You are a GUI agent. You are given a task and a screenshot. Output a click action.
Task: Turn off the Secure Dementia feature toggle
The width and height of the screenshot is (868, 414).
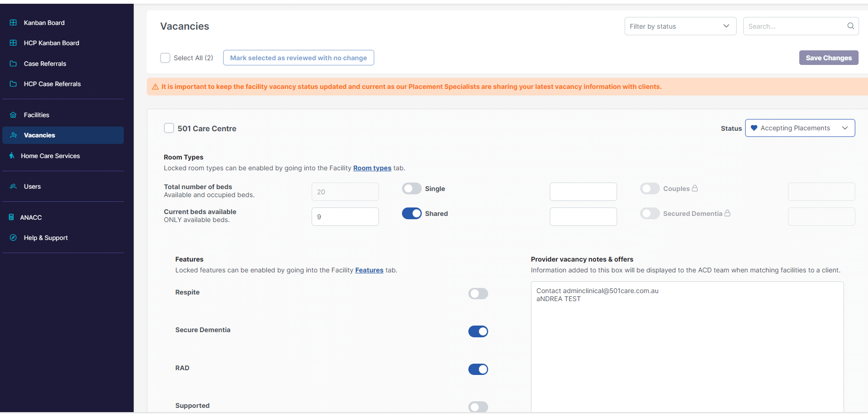[478, 332]
